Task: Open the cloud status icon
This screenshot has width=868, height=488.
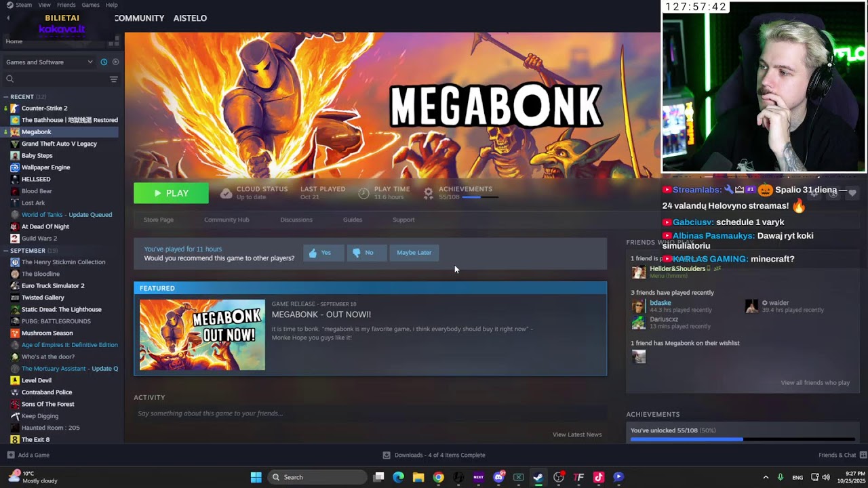Action: 226,193
